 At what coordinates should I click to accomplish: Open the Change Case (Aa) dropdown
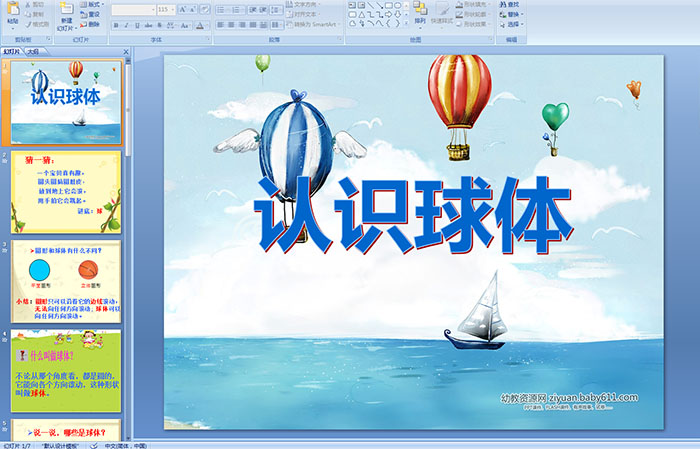(x=185, y=25)
